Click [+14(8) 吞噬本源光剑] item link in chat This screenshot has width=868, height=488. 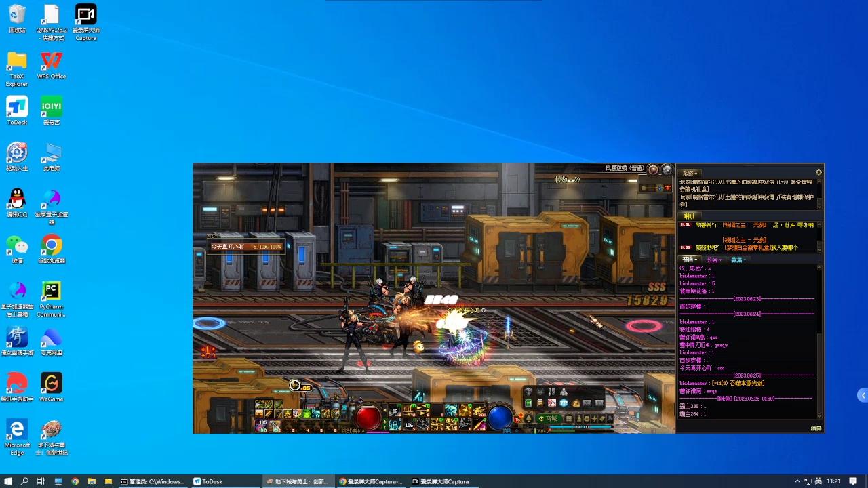(738, 383)
